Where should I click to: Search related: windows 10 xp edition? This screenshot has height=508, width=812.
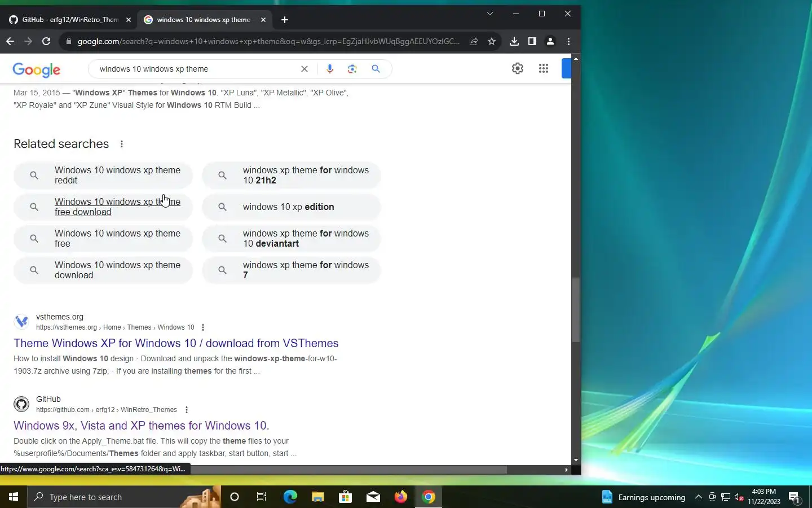[292, 207]
